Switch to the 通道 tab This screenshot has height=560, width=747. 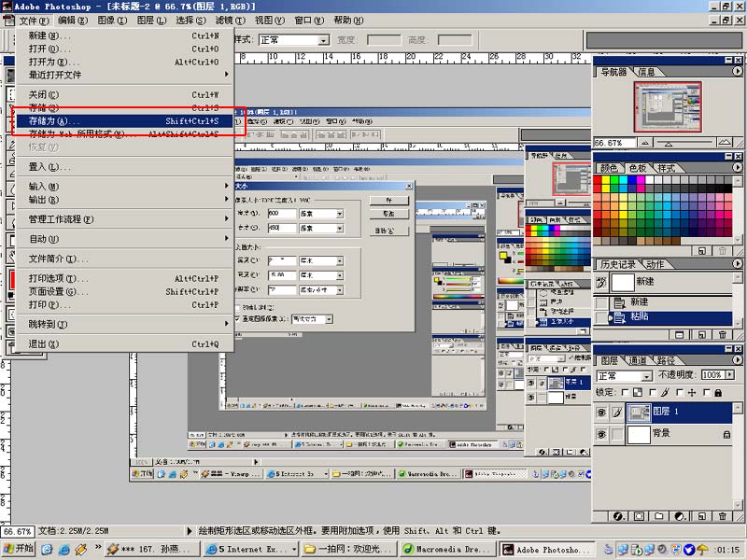click(x=638, y=360)
